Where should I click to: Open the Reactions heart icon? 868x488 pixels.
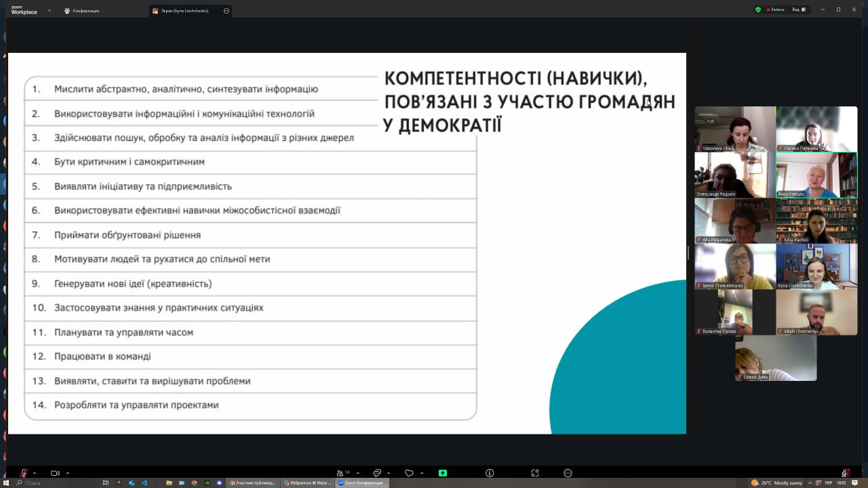409,473
